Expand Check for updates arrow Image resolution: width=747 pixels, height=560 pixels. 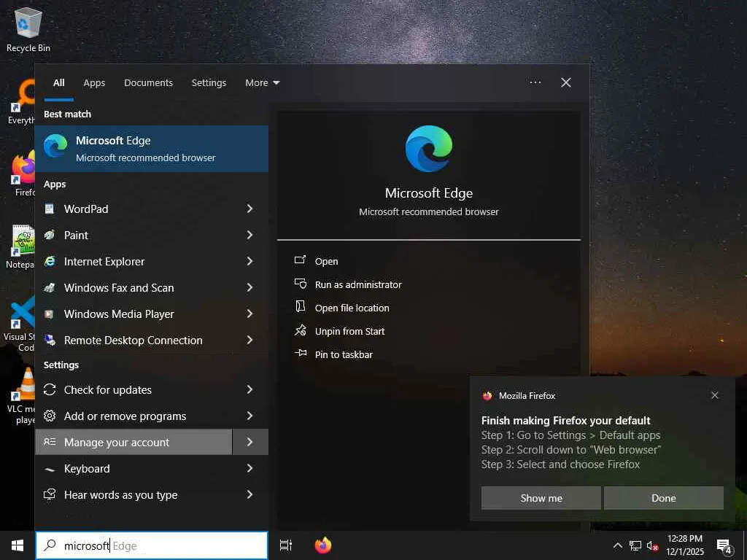tap(249, 389)
